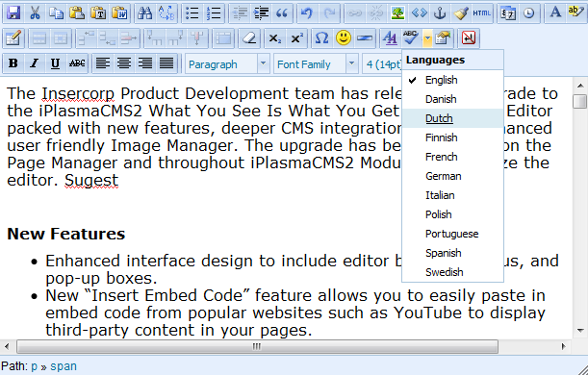Choose French spellcheck language
The height and width of the screenshot is (375, 588).
[452, 157]
